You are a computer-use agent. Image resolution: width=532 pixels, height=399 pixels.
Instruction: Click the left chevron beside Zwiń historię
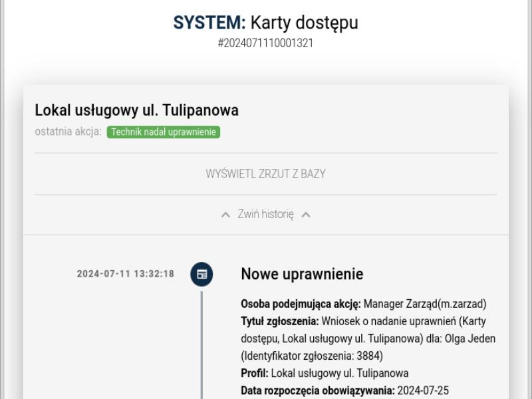(225, 215)
